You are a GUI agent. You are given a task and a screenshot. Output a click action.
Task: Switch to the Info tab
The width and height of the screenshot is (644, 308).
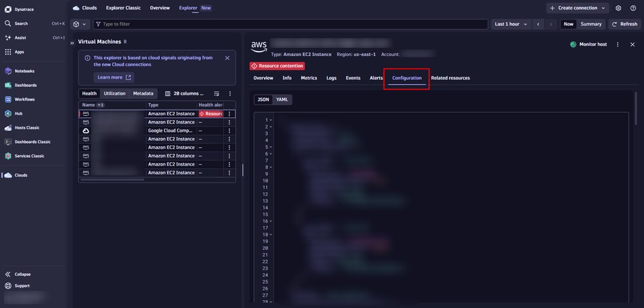point(287,78)
